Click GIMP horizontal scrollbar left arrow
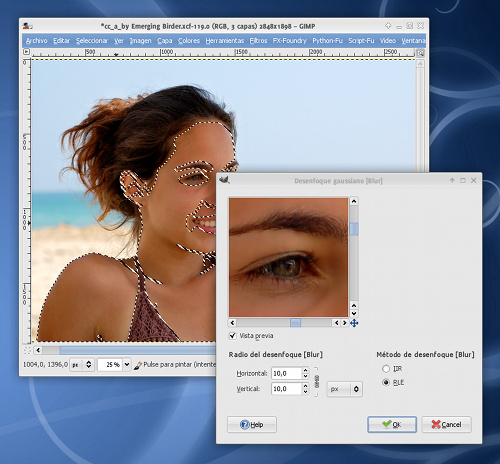Screen dimensions: 500x464 (x=38, y=350)
